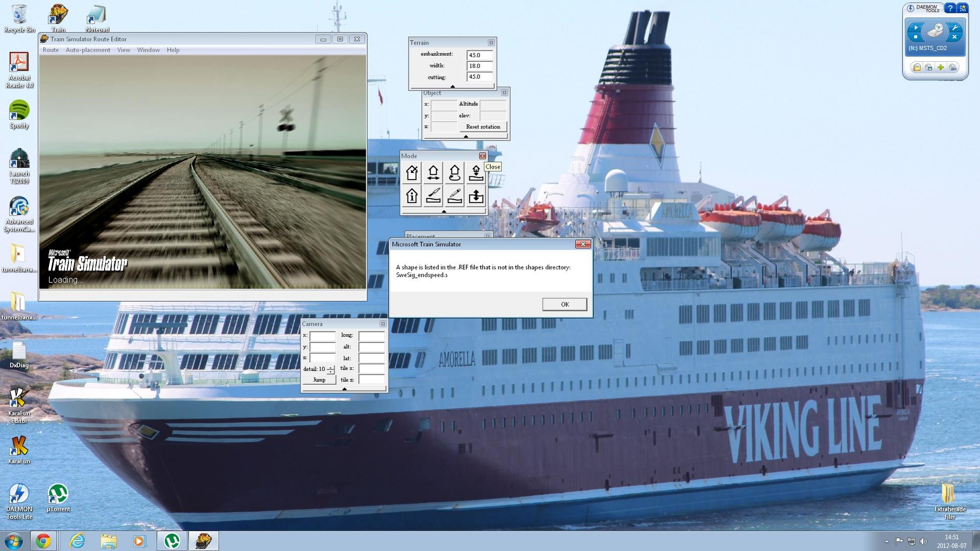The image size is (980, 551).
Task: Open Windows Media Player from taskbar
Action: pyautogui.click(x=139, y=541)
